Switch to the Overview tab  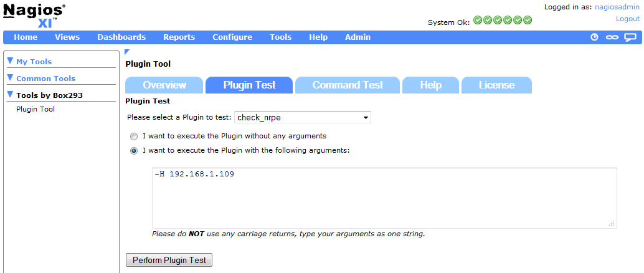pyautogui.click(x=164, y=85)
